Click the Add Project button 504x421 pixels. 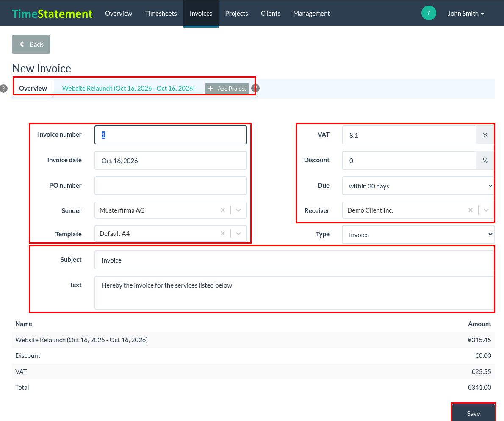(227, 89)
